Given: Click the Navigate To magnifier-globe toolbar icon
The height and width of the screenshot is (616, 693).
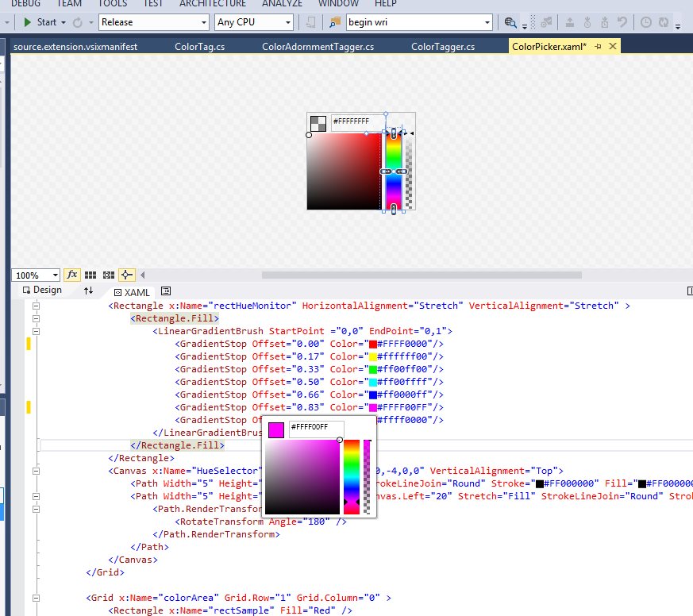Looking at the screenshot, I should tap(509, 22).
